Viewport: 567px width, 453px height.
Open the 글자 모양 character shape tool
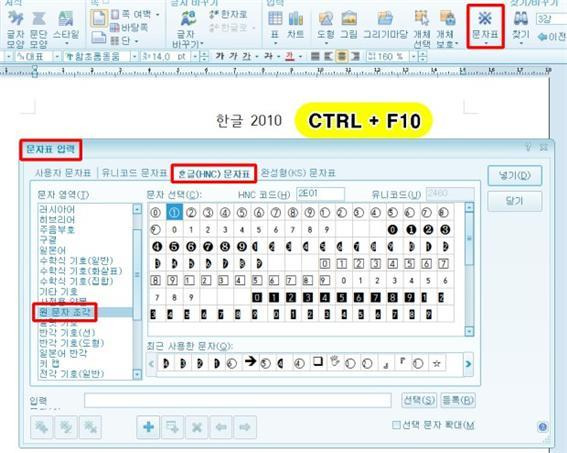pyautogui.click(x=16, y=29)
